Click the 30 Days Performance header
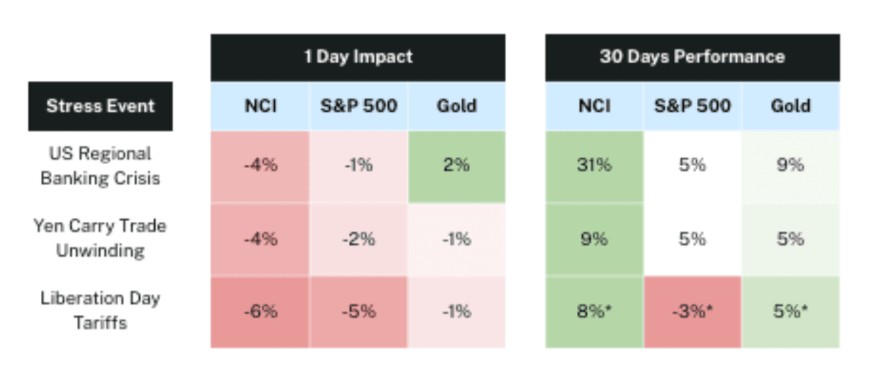 click(692, 57)
